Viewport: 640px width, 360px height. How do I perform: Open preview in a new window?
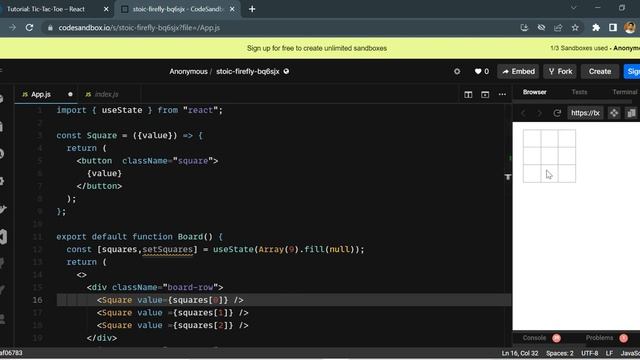coord(631,113)
